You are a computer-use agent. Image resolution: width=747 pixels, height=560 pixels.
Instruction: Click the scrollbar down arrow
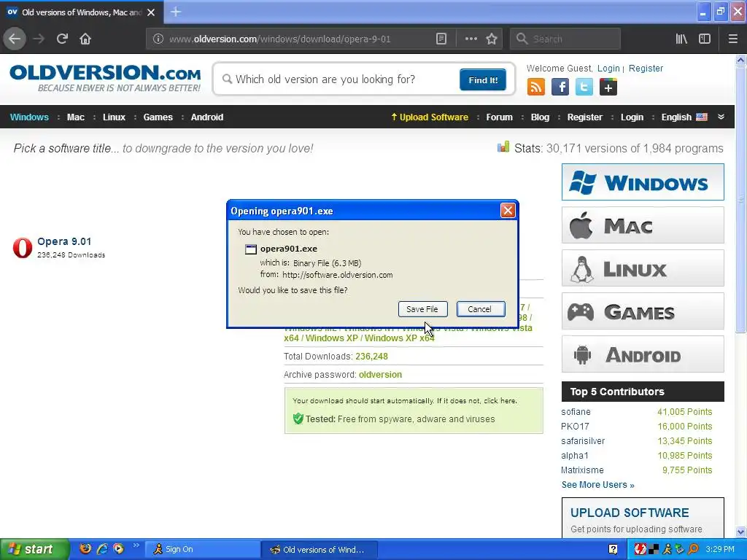coord(740,532)
